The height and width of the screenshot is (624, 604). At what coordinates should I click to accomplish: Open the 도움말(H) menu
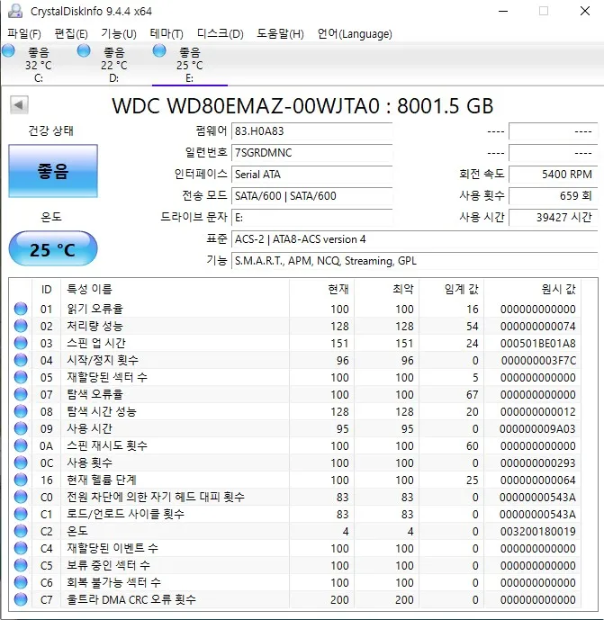[x=280, y=34]
